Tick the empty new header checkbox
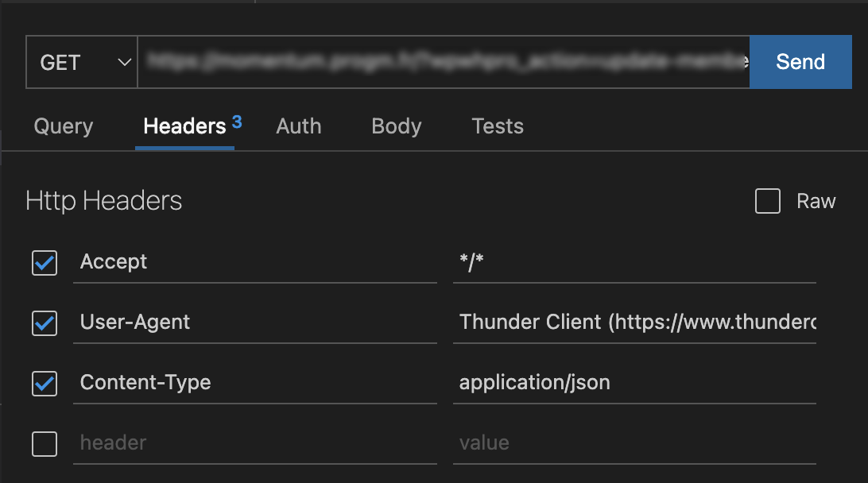 [45, 444]
